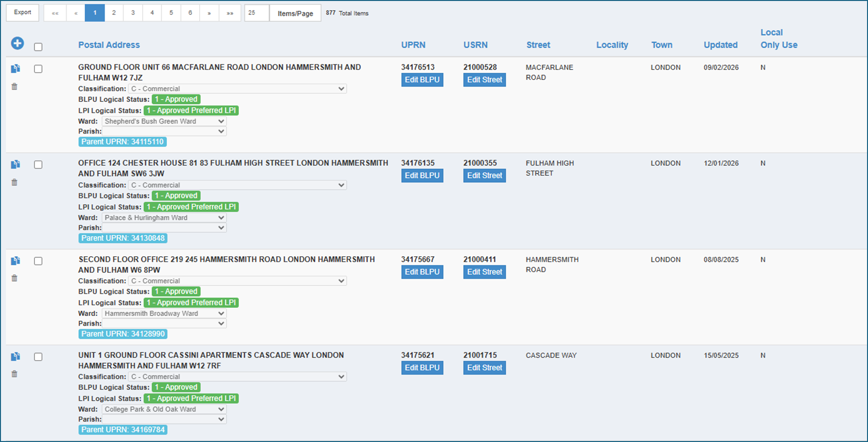
Task: Click the Items/Page button
Action: point(295,13)
